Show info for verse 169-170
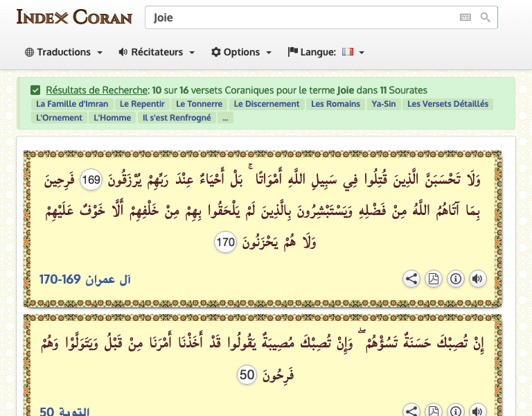This screenshot has height=416, width=532. [x=456, y=279]
